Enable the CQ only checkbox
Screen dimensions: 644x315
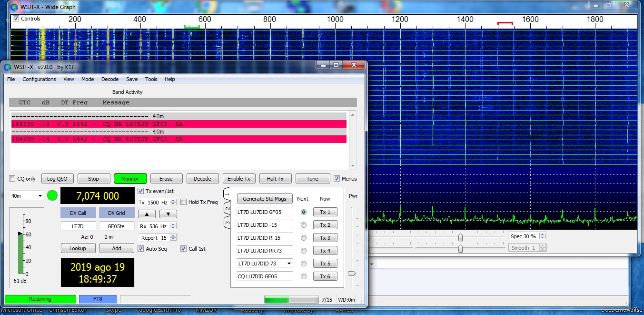12,179
